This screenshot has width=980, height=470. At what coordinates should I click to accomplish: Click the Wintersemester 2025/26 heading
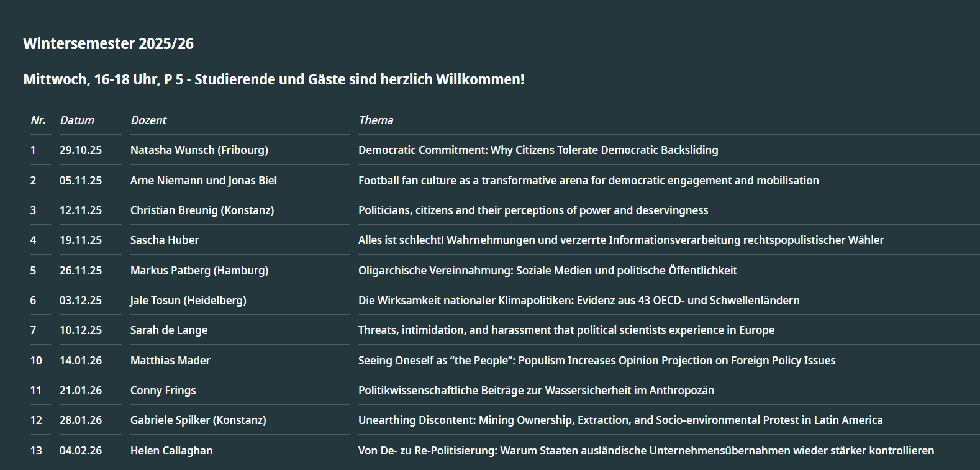pyautogui.click(x=108, y=44)
